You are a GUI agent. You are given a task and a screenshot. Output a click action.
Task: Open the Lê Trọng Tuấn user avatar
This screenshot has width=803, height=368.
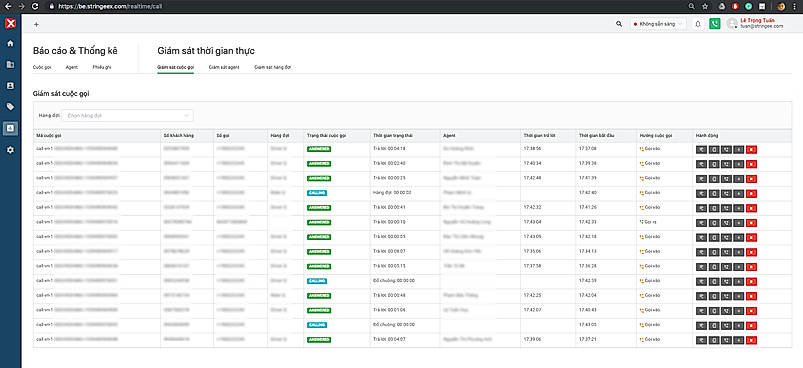point(732,24)
